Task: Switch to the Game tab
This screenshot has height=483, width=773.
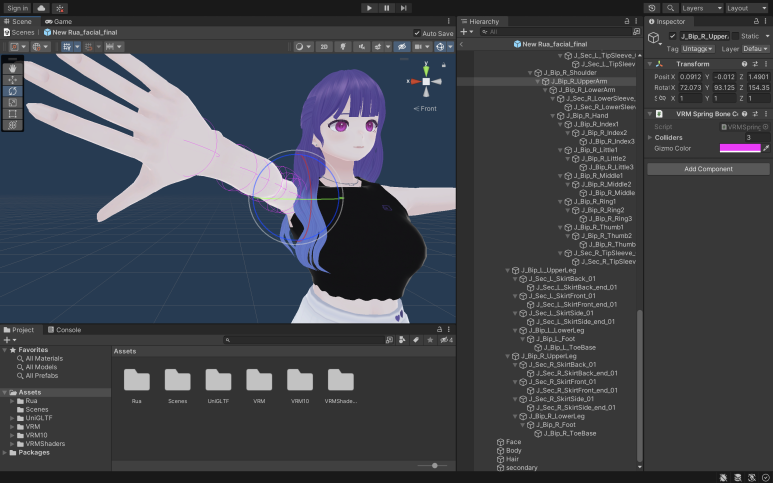Action: 59,22
